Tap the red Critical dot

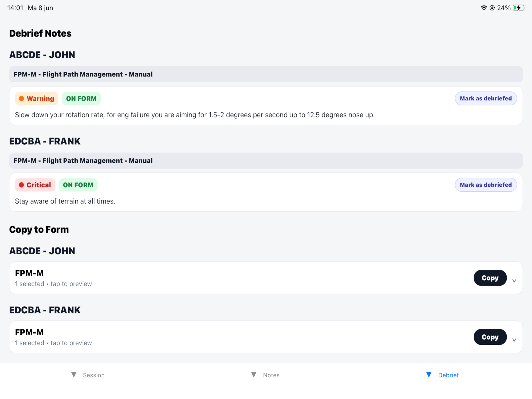pos(21,185)
